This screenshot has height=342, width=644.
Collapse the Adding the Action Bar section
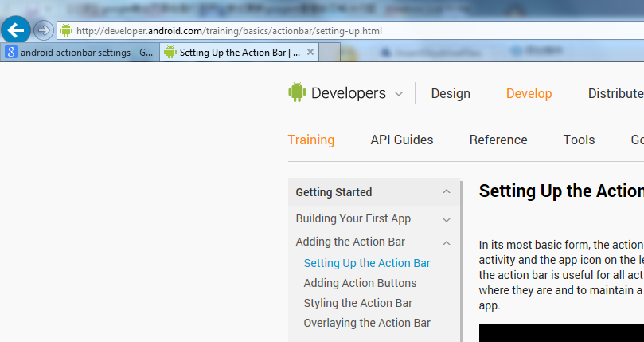tap(447, 242)
